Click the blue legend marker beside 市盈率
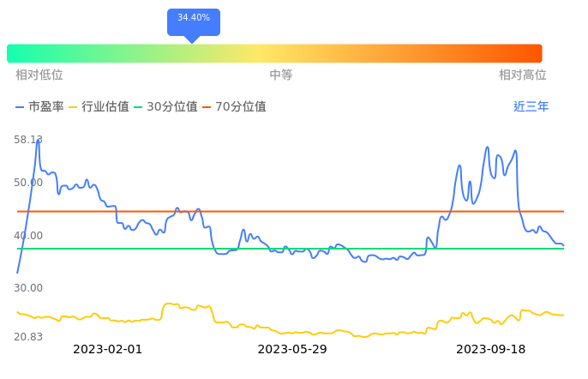This screenshot has width=588, height=379. tap(21, 107)
